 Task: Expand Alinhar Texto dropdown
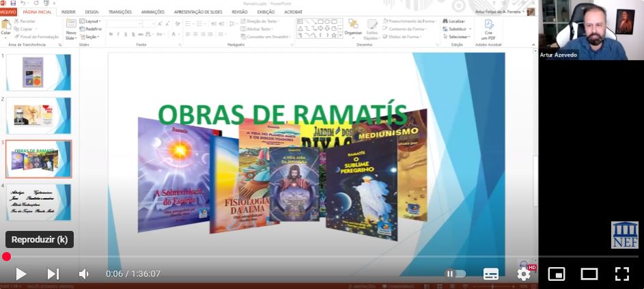coord(257,29)
